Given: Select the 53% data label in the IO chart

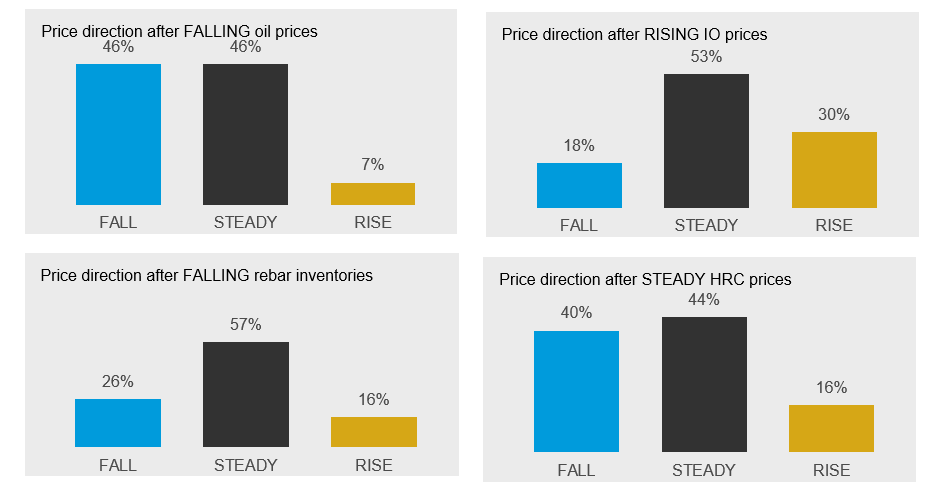Looking at the screenshot, I should (x=706, y=57).
